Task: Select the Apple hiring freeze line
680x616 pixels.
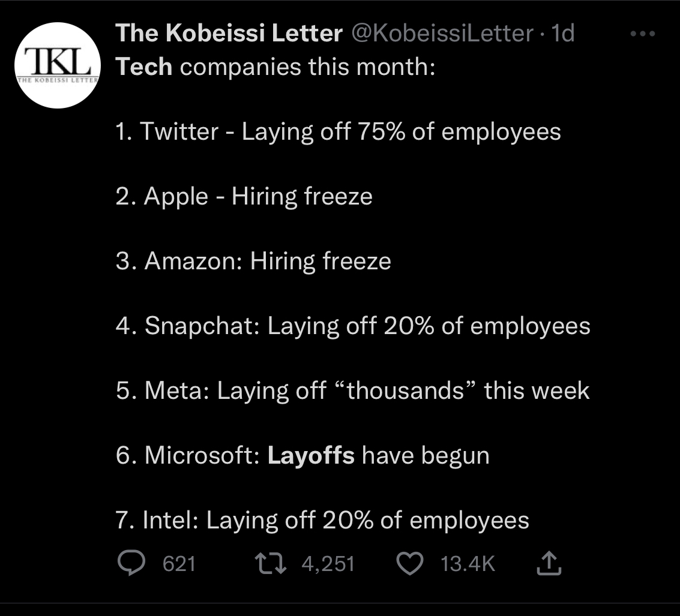Action: pyautogui.click(x=244, y=196)
